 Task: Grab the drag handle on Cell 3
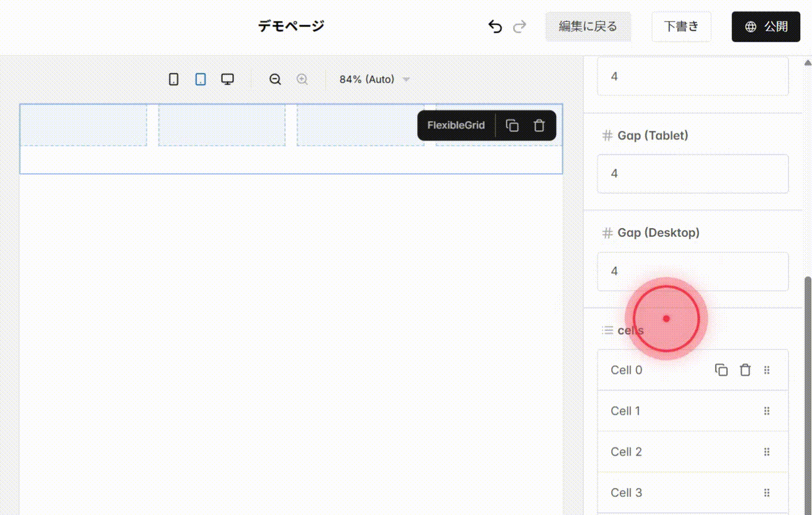[x=767, y=492]
